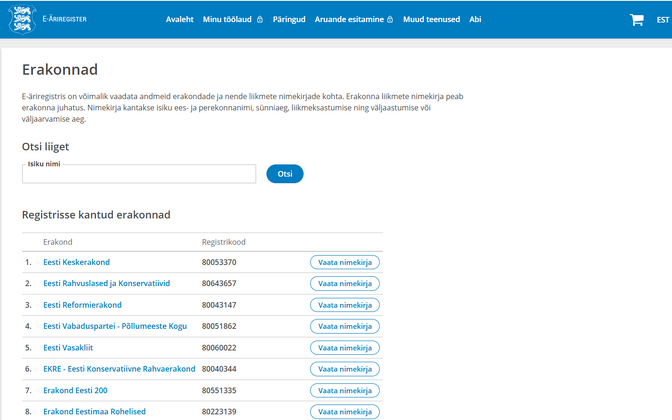
Task: Select registry code 80040344
Action: pos(219,369)
